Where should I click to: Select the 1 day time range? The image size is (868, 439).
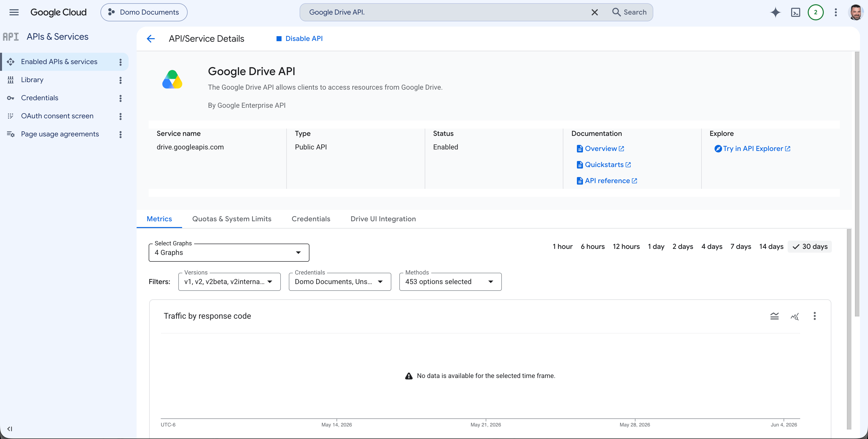tap(656, 247)
